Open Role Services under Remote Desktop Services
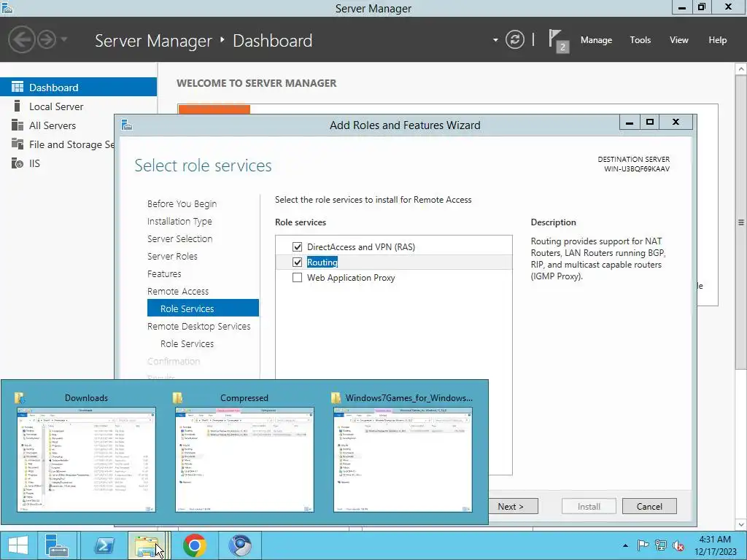This screenshot has height=560, width=747. click(187, 343)
